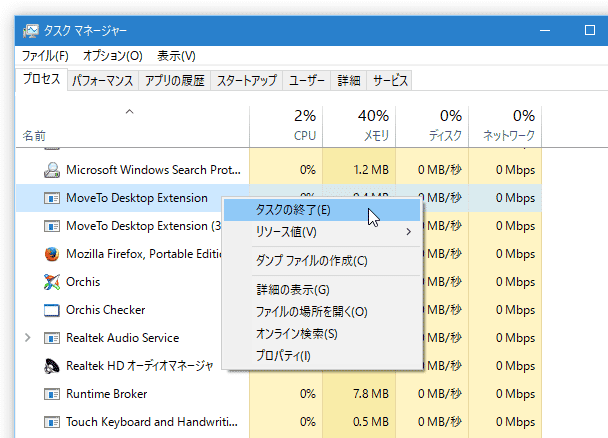This screenshot has height=438, width=608.
Task: Choose ダンプ ファイルの作成(C) menu entry
Action: [322, 261]
